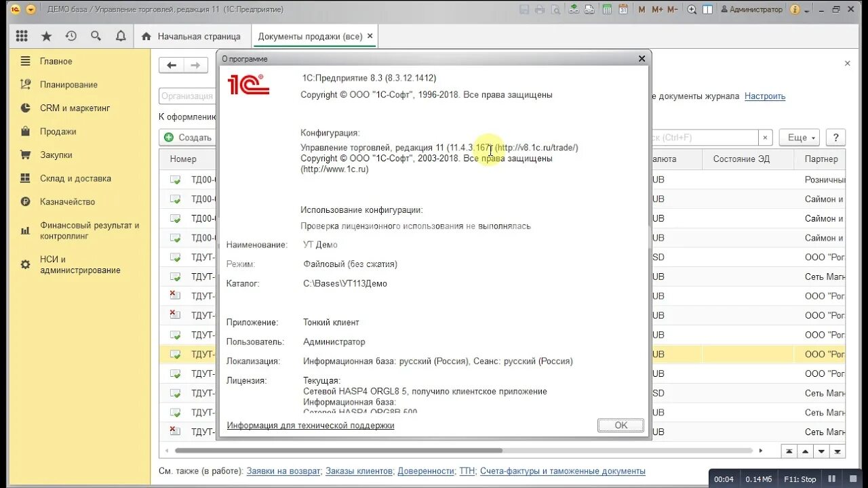Click the Партнер column header
Viewport: 868px width, 488px height.
point(821,159)
